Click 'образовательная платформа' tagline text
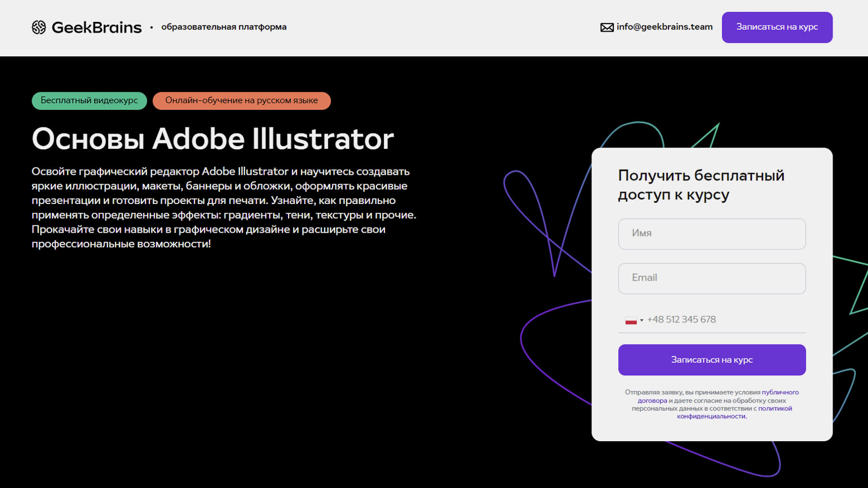868x488 pixels. [x=224, y=27]
